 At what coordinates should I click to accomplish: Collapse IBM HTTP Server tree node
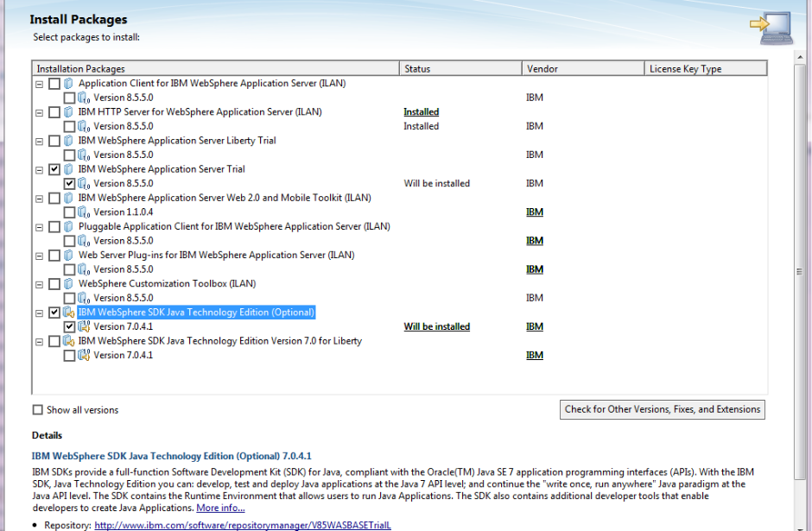pyautogui.click(x=40, y=113)
